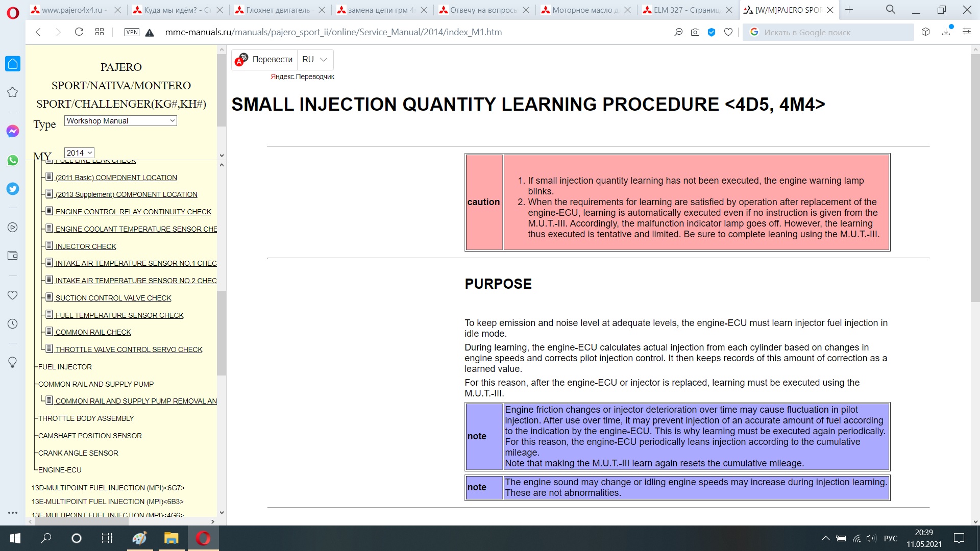Open the model year 2014 dropdown
Screen dimensions: 980x551
pos(79,153)
